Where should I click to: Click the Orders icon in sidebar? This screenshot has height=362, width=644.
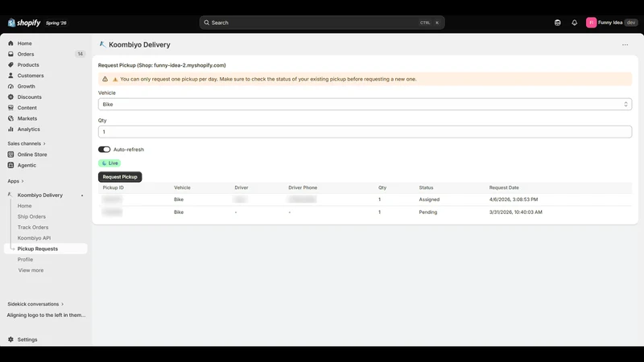[x=10, y=54]
